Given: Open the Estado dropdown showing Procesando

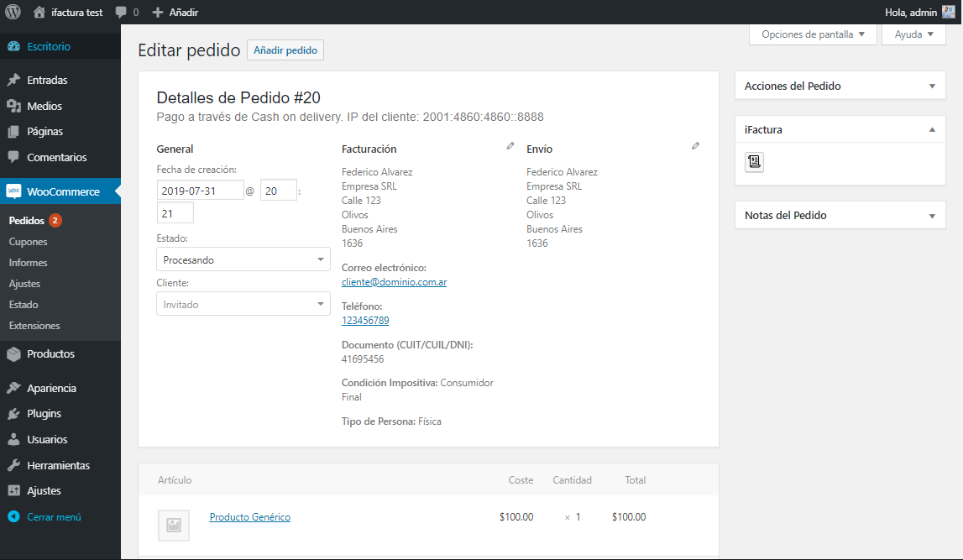Looking at the screenshot, I should [x=243, y=259].
